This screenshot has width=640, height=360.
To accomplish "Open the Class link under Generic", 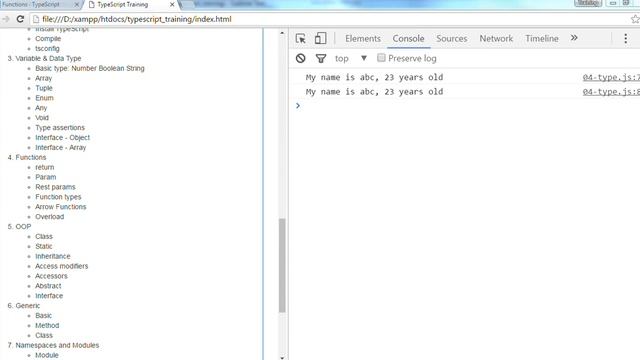I will tap(44, 336).
